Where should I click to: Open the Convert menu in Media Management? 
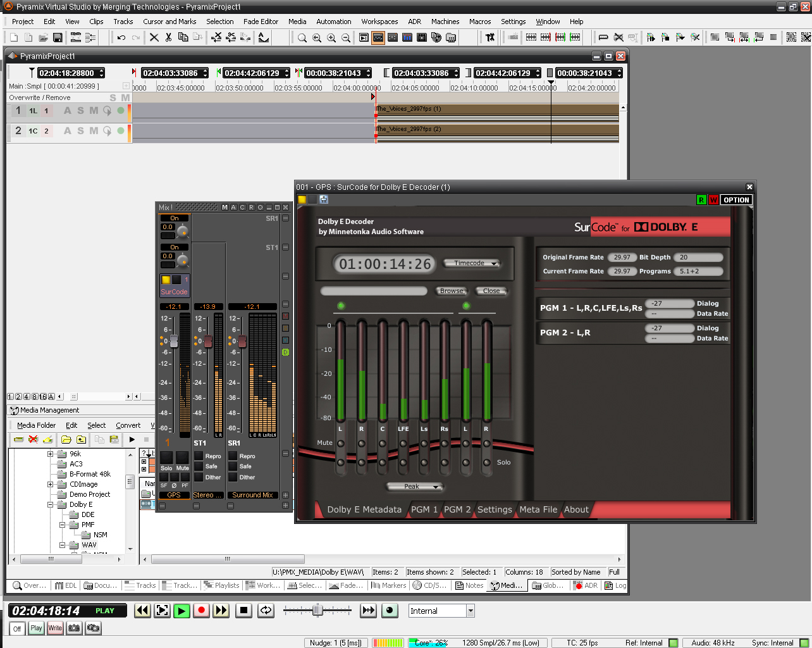[x=128, y=425]
